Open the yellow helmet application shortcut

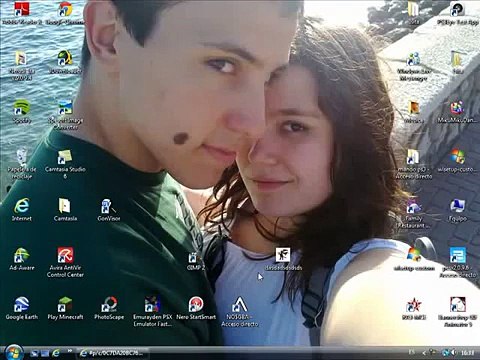point(65,62)
